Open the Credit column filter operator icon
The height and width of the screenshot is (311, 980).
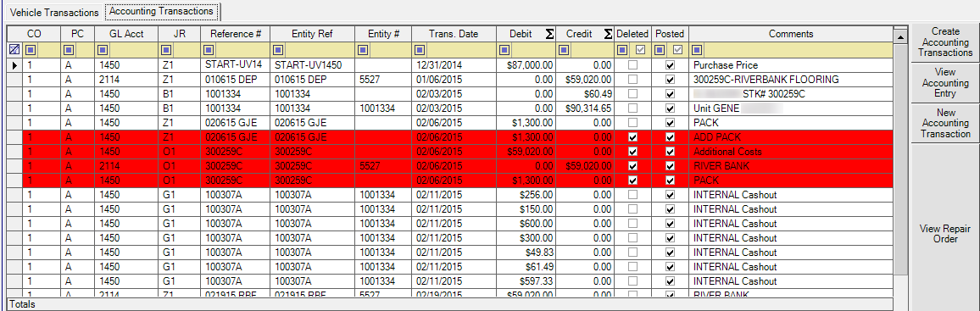pos(565,50)
